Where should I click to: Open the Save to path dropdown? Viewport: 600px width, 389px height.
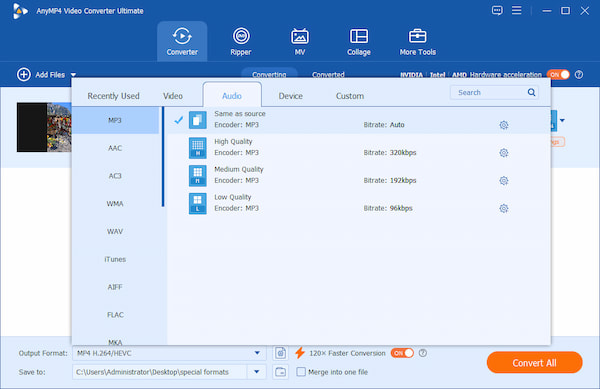click(x=257, y=372)
